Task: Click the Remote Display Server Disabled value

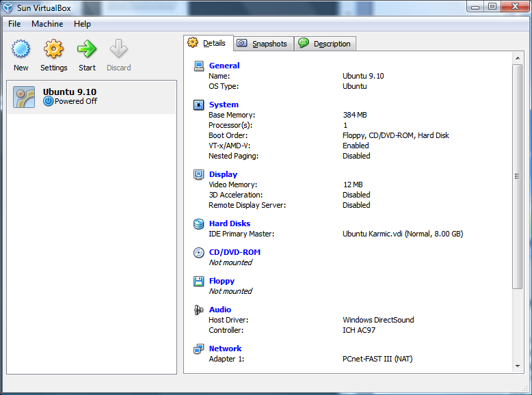Action: (356, 205)
